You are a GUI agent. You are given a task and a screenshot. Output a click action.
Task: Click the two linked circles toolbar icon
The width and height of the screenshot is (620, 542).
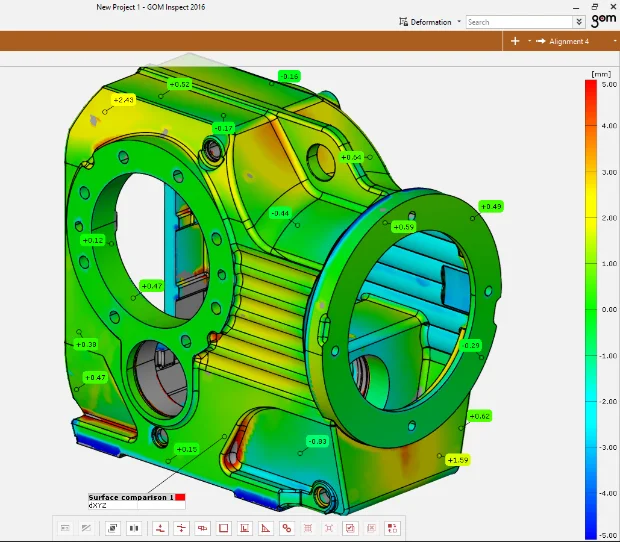click(287, 527)
